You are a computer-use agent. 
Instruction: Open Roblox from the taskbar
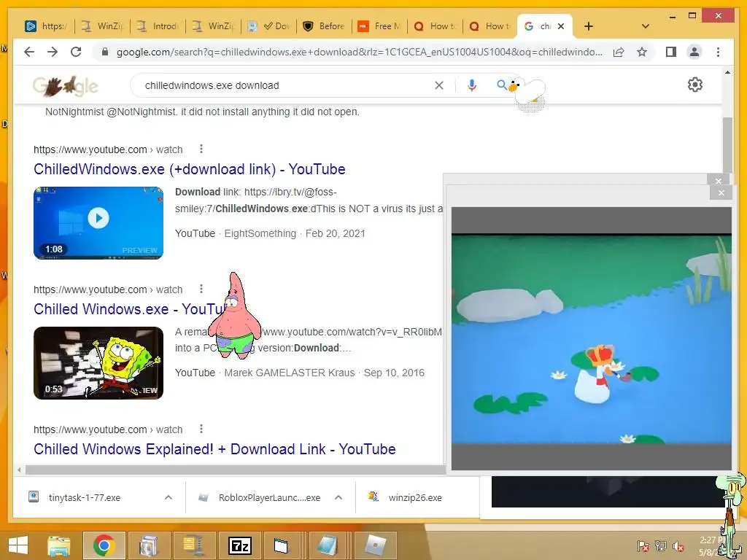click(375, 545)
